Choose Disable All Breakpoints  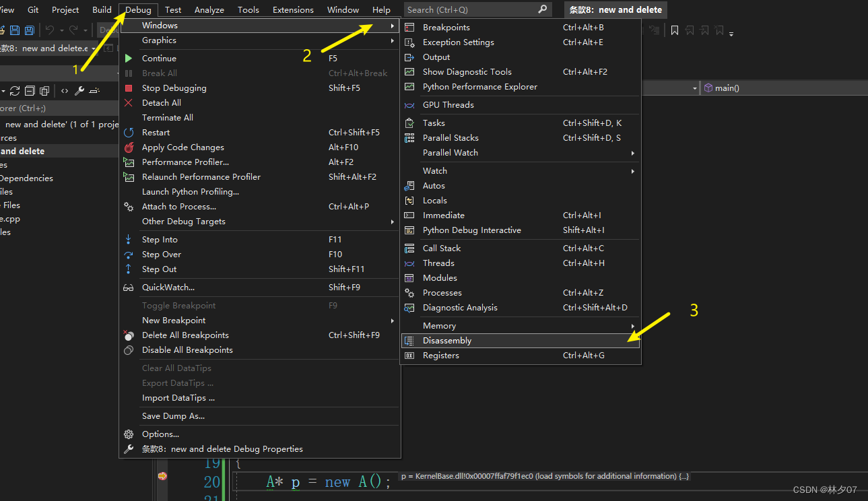(x=260, y=350)
